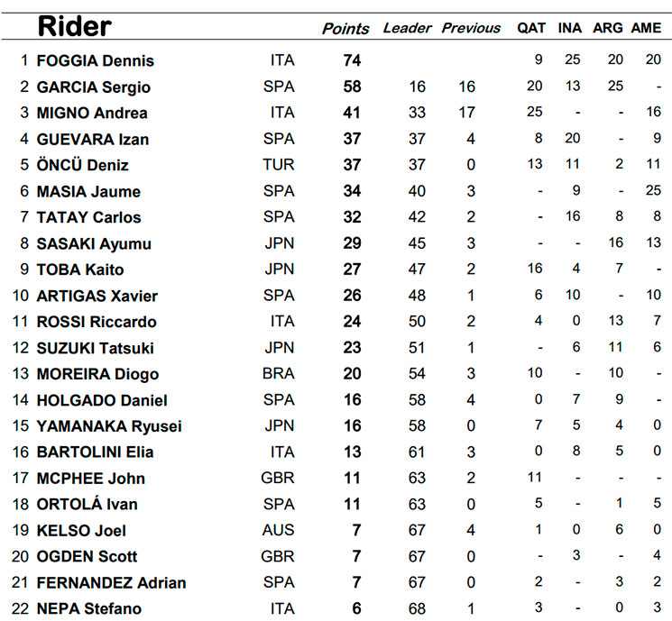Select the Previous column header
The image size is (672, 621).
(471, 28)
